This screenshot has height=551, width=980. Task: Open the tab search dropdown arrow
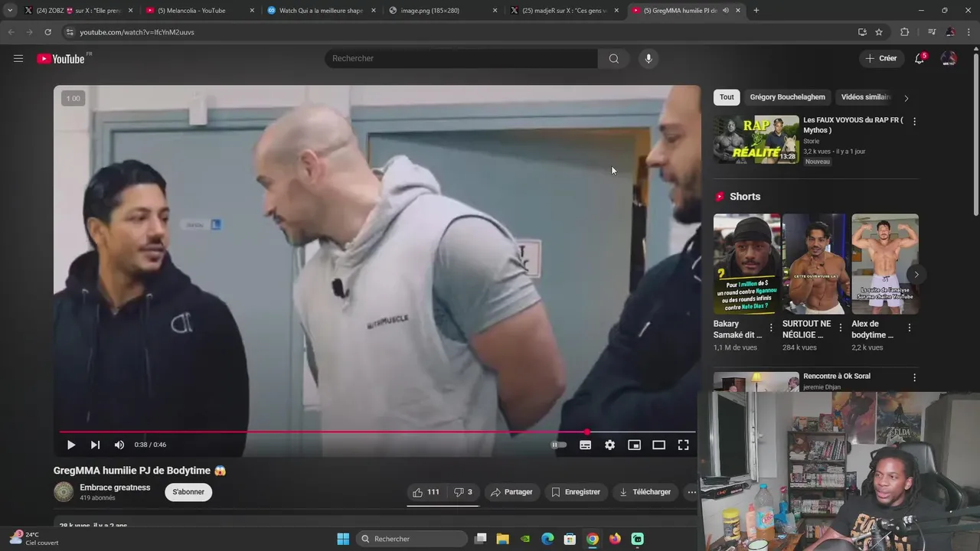[x=10, y=11]
